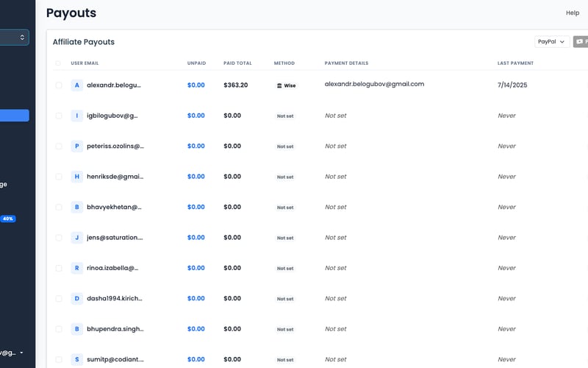Screen dimensions: 588x368
Task: Sort by Paid Total column header
Action: [x=237, y=63]
